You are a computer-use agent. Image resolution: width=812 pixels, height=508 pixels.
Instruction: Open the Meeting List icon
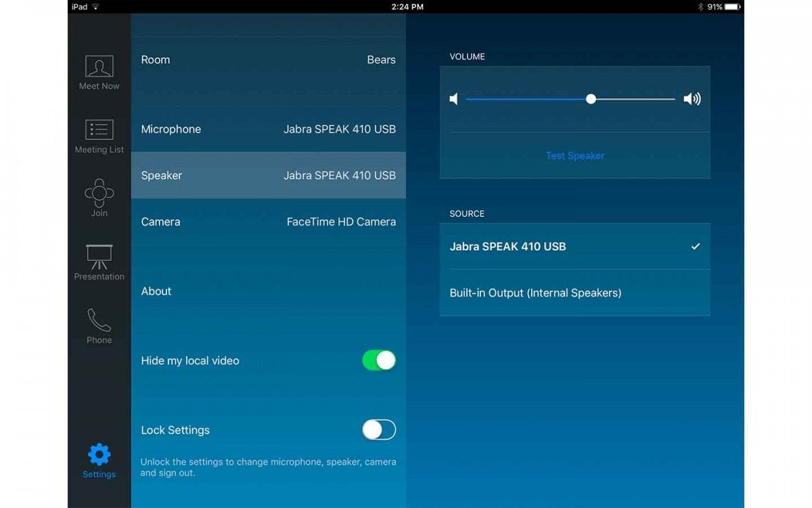point(99,129)
